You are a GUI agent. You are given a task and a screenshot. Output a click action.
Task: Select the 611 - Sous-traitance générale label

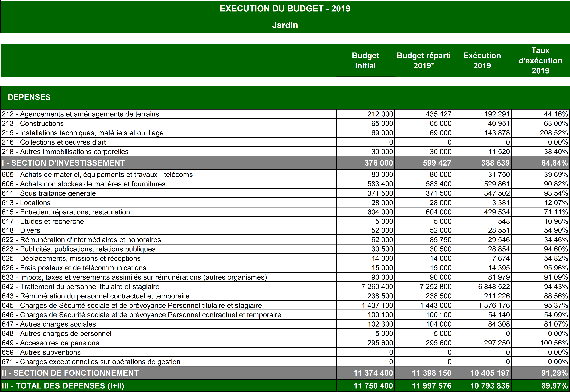tap(49, 193)
